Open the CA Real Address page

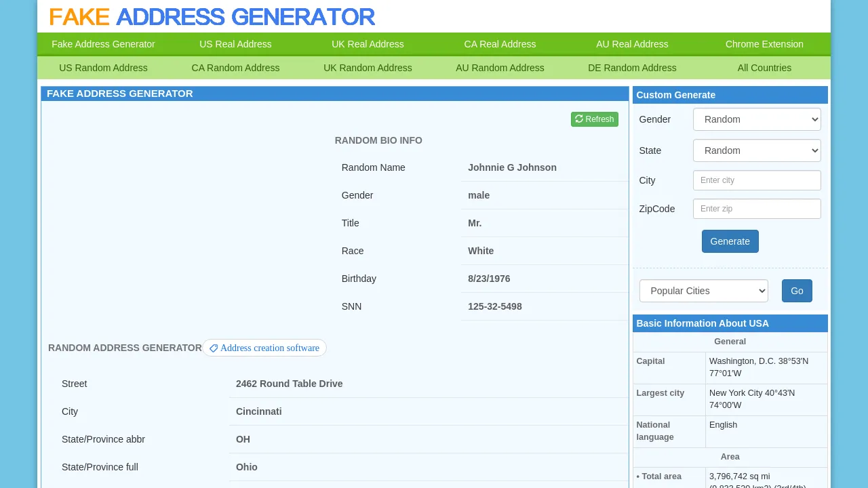coord(500,44)
